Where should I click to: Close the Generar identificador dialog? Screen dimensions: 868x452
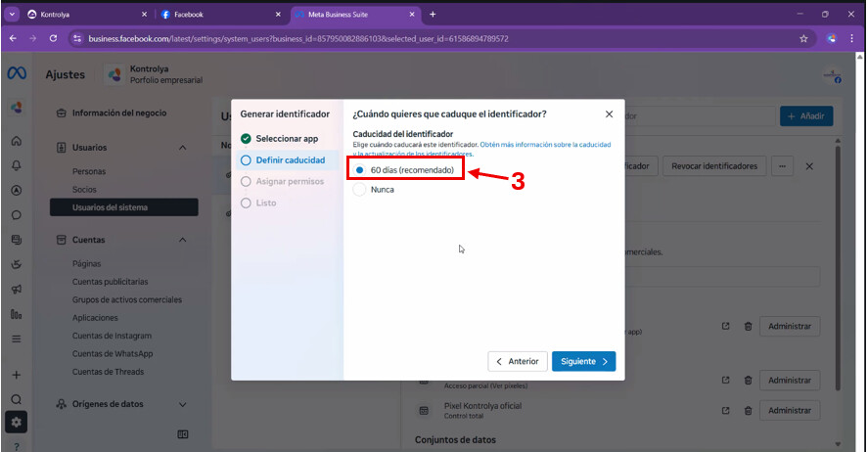coord(610,114)
